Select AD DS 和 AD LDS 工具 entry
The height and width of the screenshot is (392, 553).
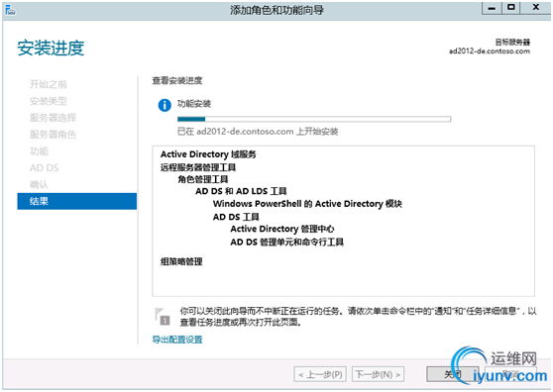click(x=241, y=191)
